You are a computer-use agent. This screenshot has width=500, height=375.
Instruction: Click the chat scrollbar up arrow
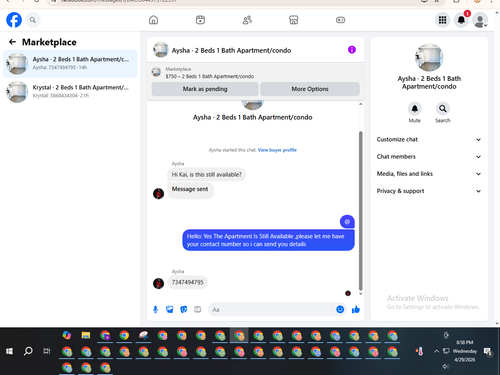[360, 104]
